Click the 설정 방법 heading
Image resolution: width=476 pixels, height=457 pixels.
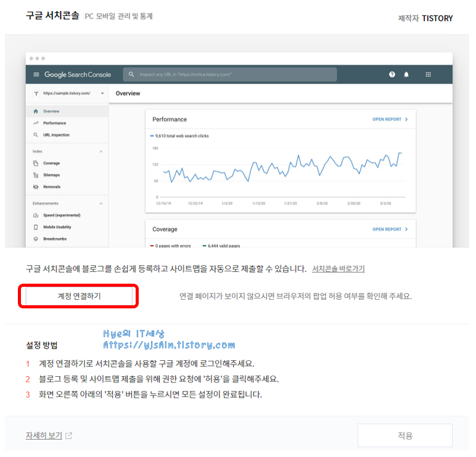(41, 345)
